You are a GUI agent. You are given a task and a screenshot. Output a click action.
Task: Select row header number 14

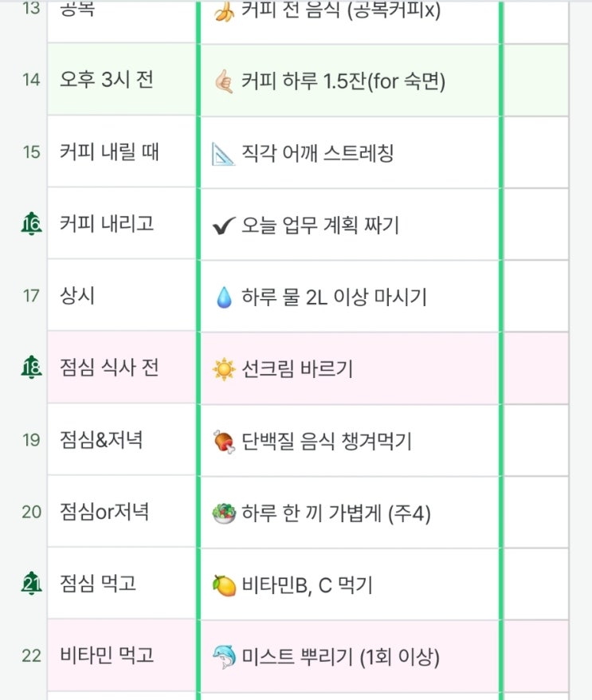point(31,81)
